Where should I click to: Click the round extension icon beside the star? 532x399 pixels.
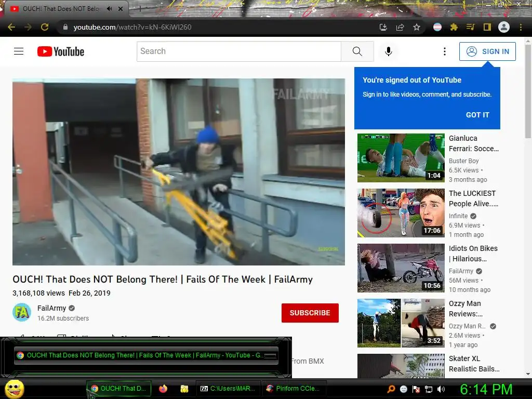point(437,27)
